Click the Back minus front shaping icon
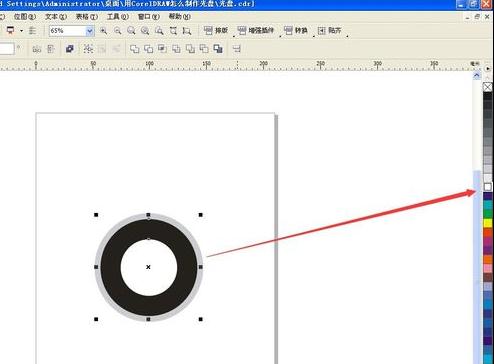Screen dimensions: 494x364 [204, 49]
